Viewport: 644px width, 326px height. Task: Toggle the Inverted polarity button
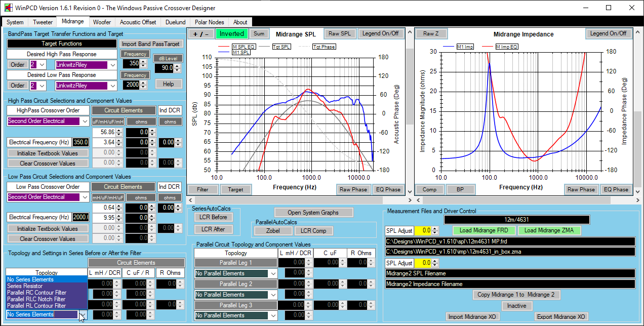(x=231, y=34)
